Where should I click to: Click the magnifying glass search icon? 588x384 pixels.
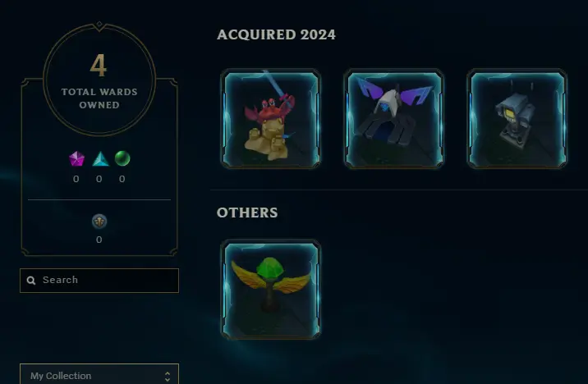31,281
